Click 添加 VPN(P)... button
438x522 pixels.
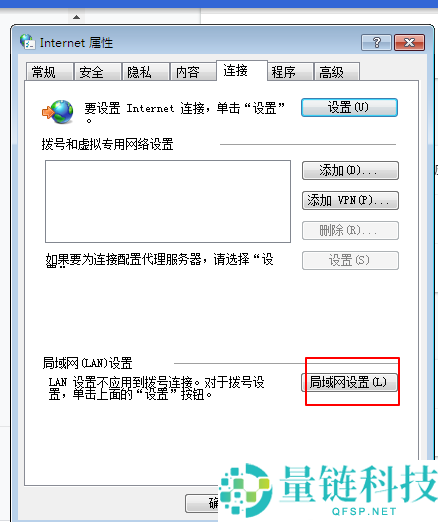[x=350, y=200]
